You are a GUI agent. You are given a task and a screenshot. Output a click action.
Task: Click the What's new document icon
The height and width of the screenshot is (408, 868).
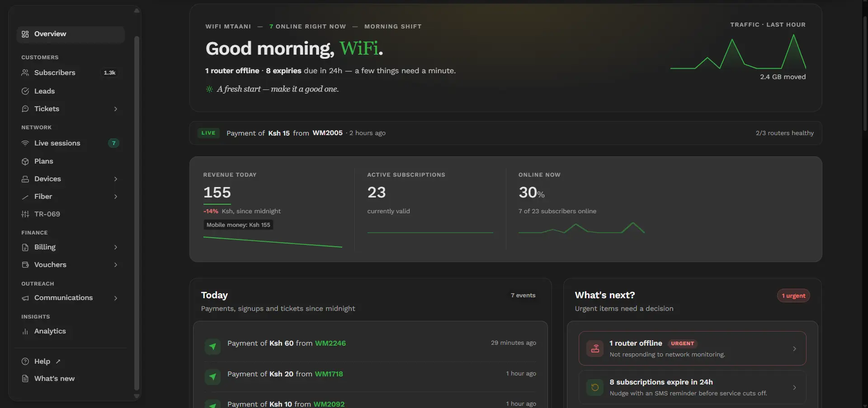point(25,379)
